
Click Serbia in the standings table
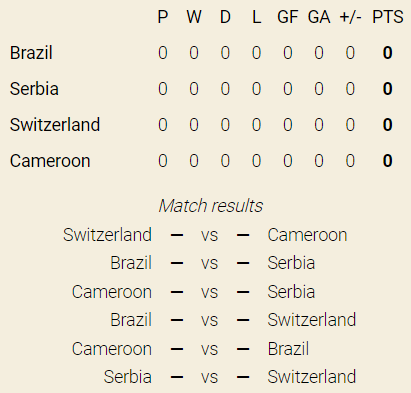pyautogui.click(x=34, y=89)
